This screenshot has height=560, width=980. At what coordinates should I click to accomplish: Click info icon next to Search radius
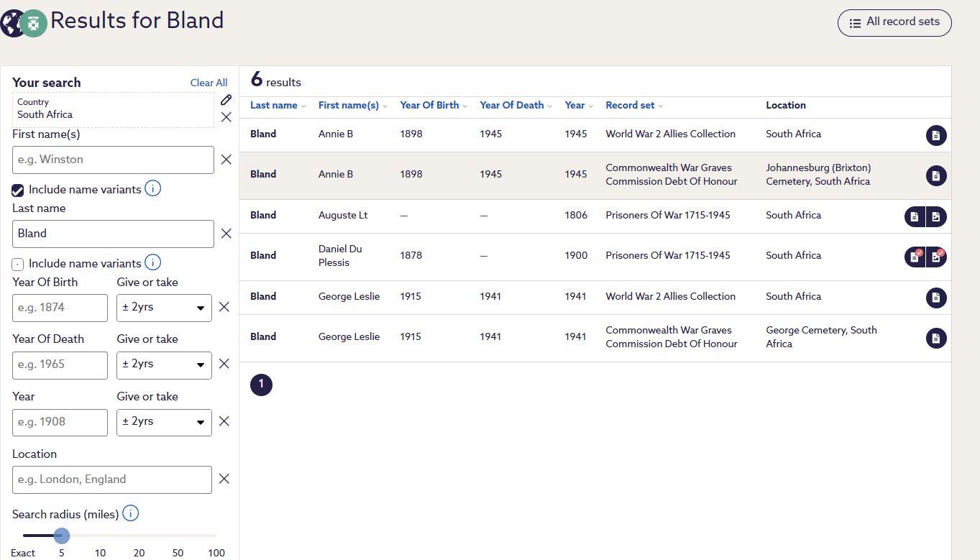coord(130,513)
